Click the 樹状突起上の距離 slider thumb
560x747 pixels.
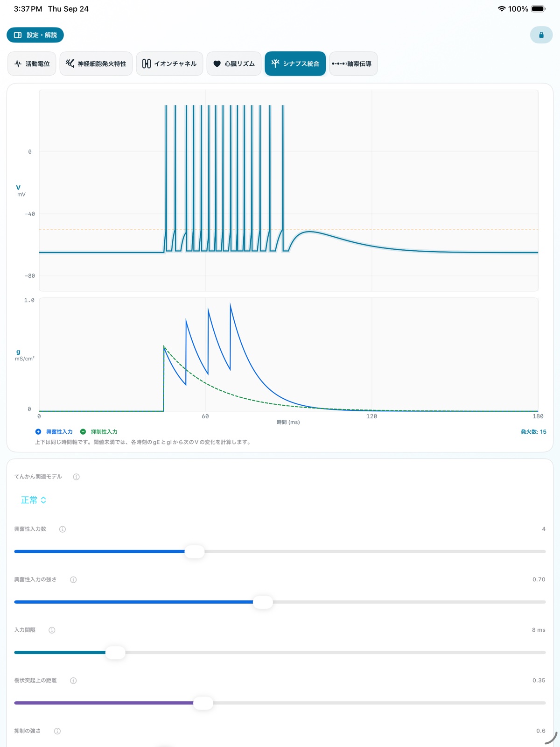coord(203,703)
